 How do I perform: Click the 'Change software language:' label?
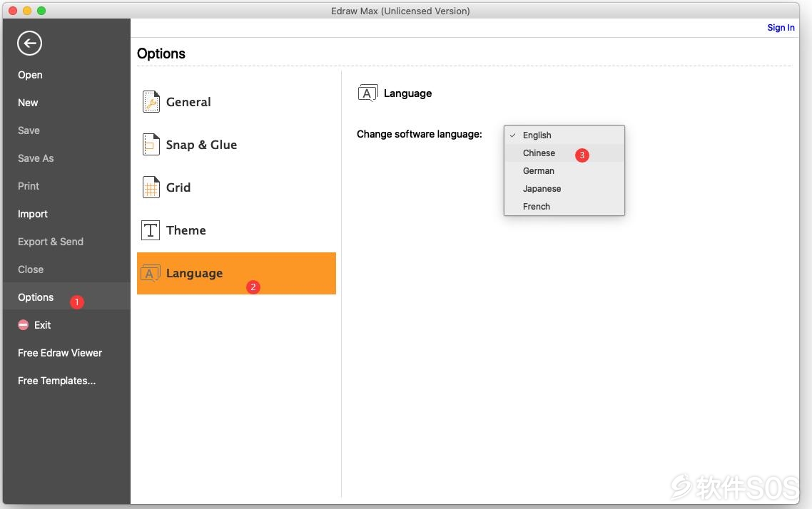pyautogui.click(x=420, y=135)
